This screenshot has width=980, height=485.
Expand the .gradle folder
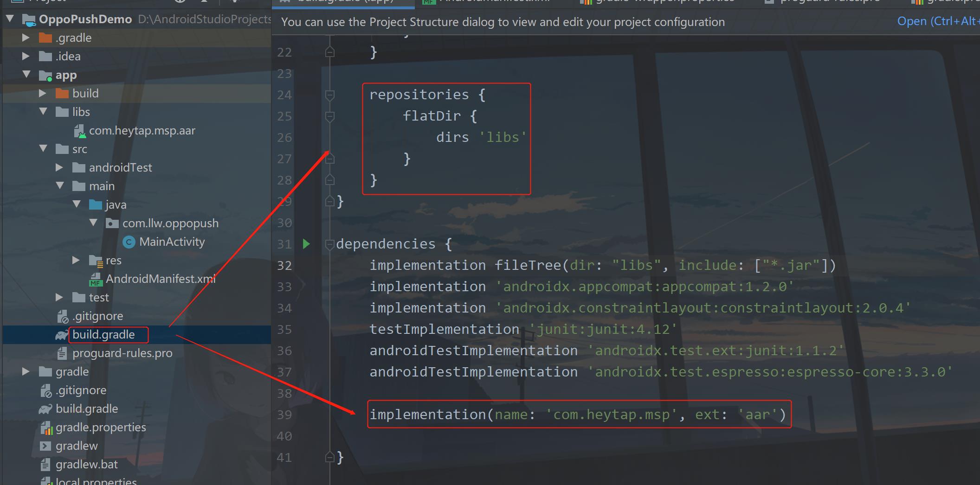click(x=26, y=38)
